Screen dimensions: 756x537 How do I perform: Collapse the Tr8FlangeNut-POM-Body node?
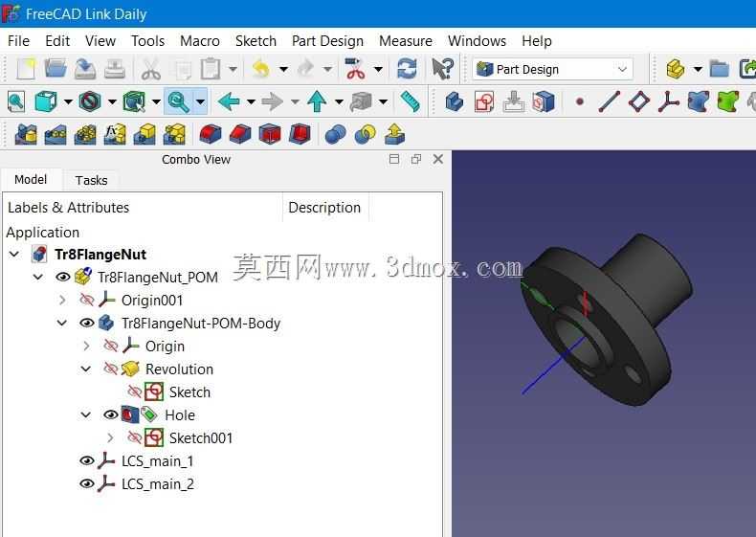coord(62,323)
